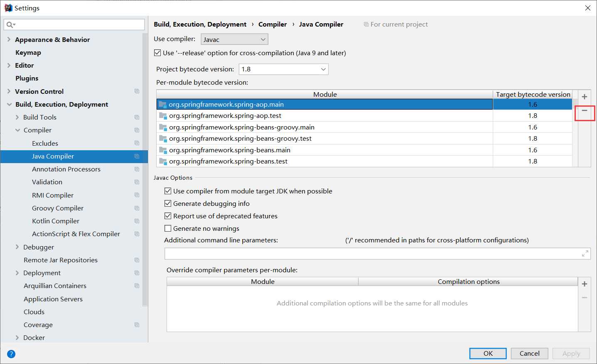The height and width of the screenshot is (364, 597).
Task: Toggle 'Use compiler from module target JDK' checkbox
Action: point(168,191)
